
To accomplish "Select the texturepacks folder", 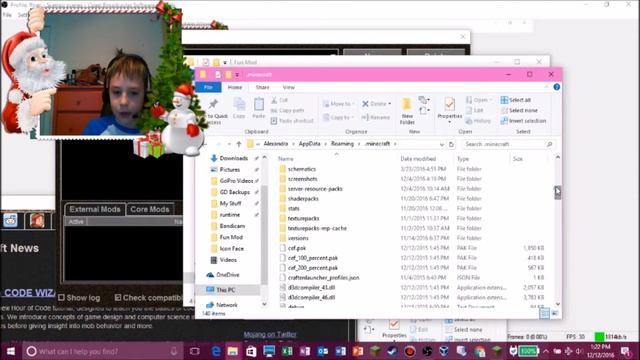I will coord(303,218).
